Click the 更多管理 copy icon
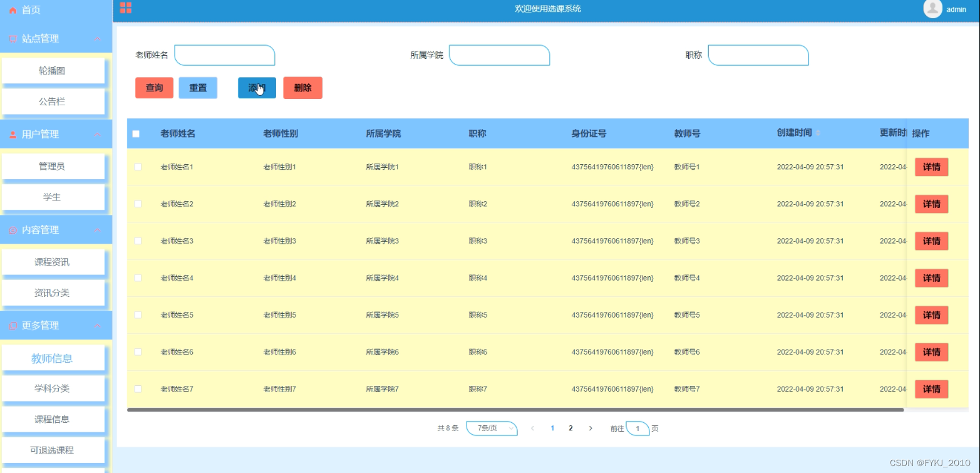The height and width of the screenshot is (473, 980). click(13, 326)
